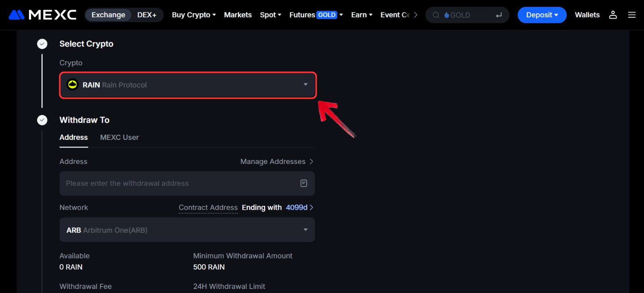Screen dimensions: 644x293
Task: Click the search enter arrow icon
Action: 499,15
